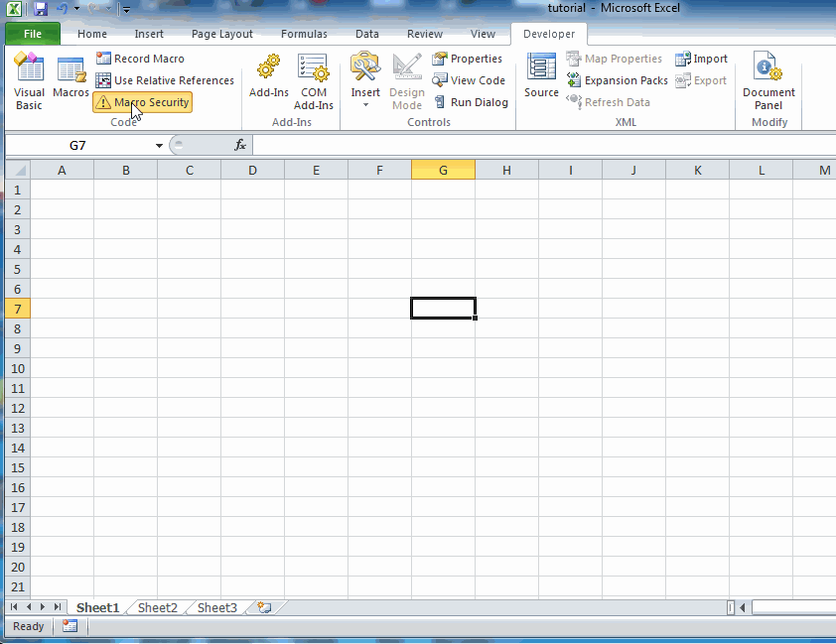Select the Developer tab

coord(549,34)
